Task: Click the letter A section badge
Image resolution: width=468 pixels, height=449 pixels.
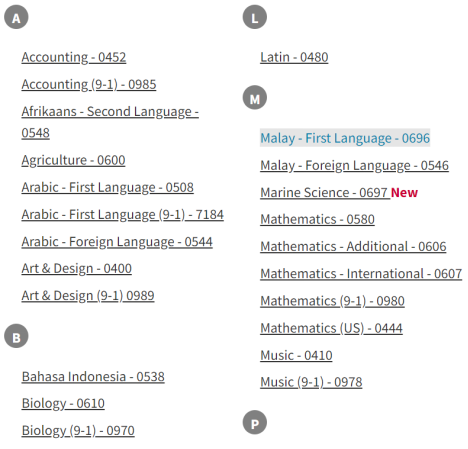Action: [x=16, y=17]
